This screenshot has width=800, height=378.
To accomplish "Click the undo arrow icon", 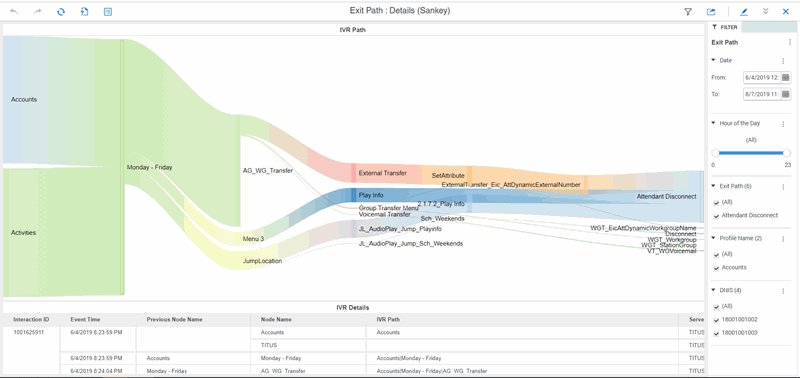I will click(x=14, y=11).
